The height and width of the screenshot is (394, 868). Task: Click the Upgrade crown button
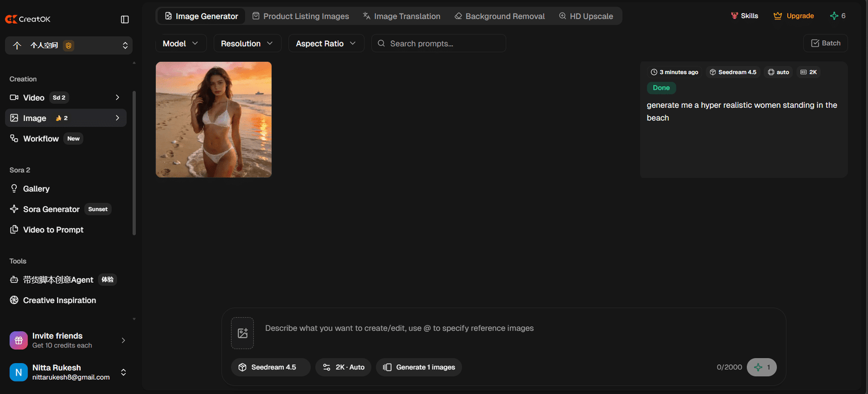click(794, 16)
